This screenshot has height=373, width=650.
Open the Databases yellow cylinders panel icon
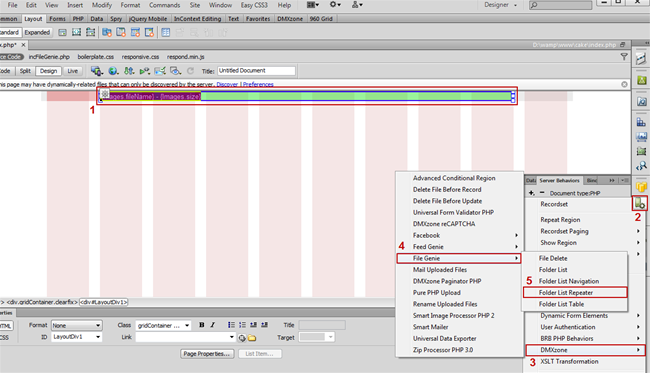tap(641, 187)
